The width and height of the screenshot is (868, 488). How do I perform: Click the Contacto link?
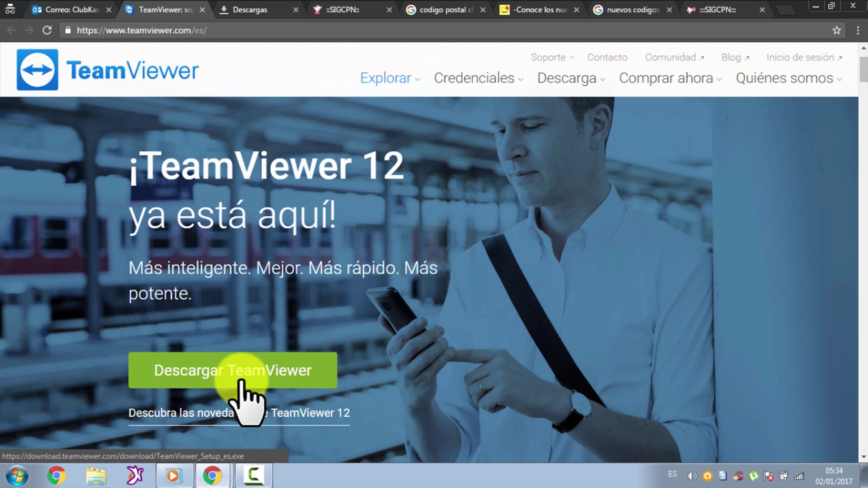pos(607,57)
